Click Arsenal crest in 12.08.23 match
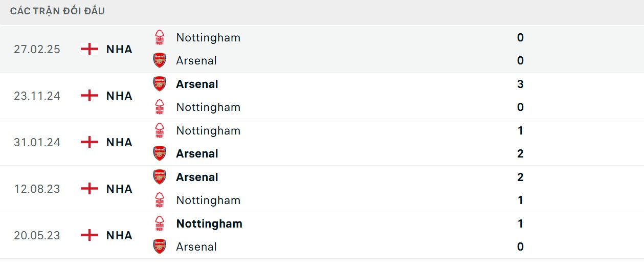This screenshot has width=644, height=270. coord(160,177)
